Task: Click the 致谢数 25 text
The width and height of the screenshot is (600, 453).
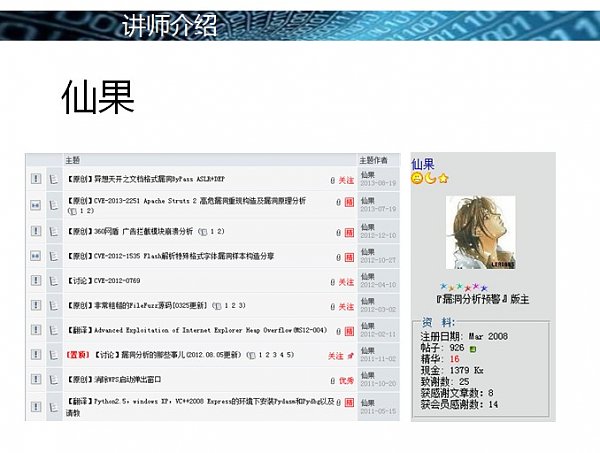Action: click(445, 381)
